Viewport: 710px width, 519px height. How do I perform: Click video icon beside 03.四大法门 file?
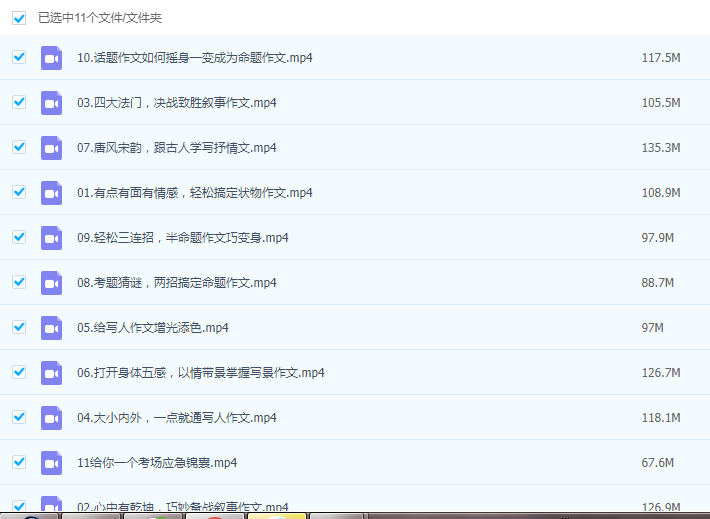(x=51, y=103)
